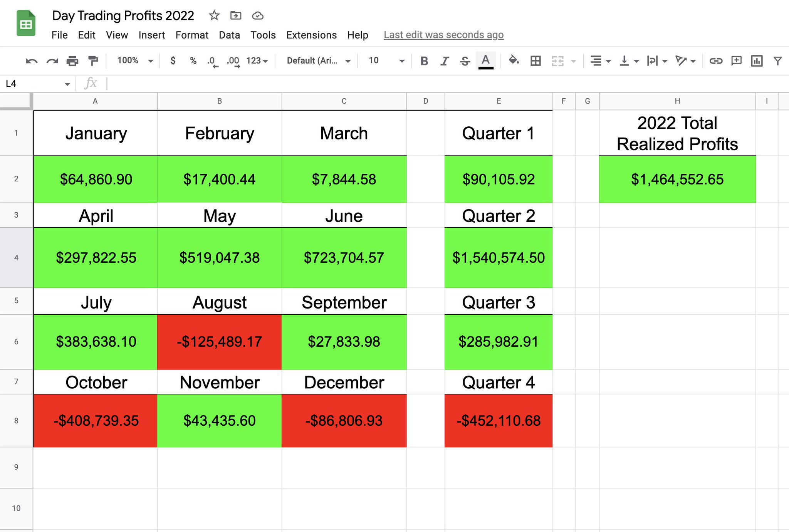The width and height of the screenshot is (789, 532).
Task: Click the Insert chart icon
Action: [x=757, y=61]
